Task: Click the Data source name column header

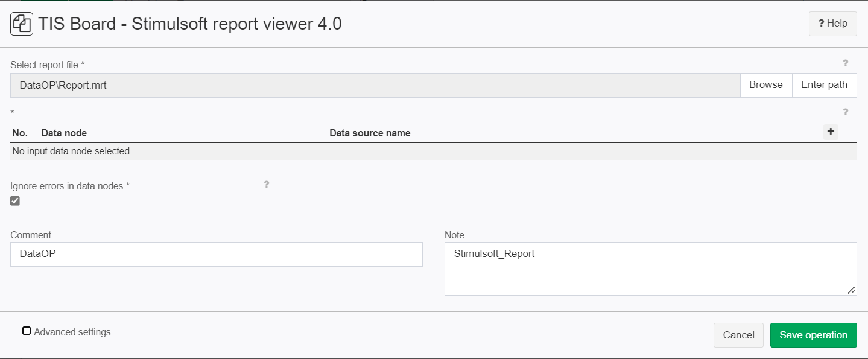Action: pos(370,133)
